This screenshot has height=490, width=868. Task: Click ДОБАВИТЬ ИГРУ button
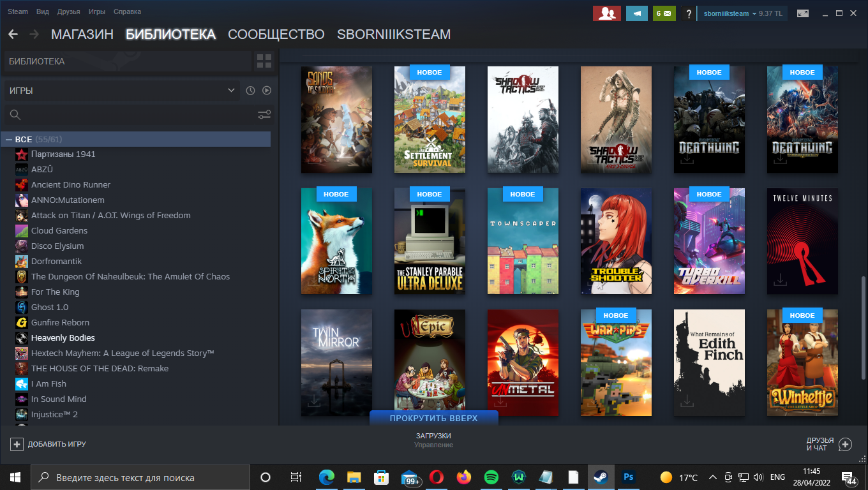coord(49,444)
